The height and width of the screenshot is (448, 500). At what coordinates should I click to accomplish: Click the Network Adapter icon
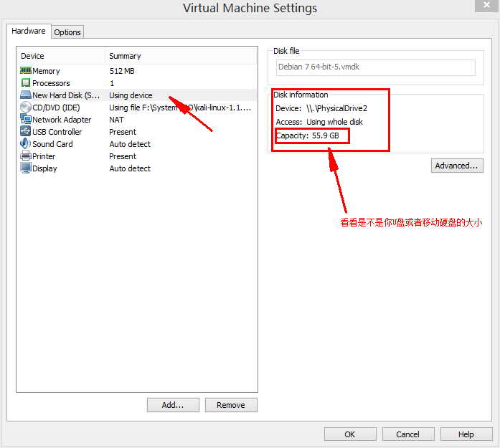tap(26, 119)
